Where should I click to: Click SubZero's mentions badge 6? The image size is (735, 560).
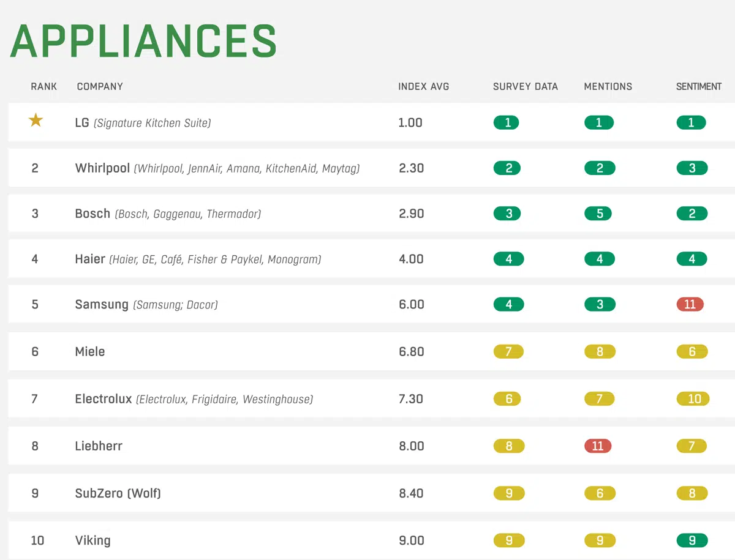click(600, 493)
